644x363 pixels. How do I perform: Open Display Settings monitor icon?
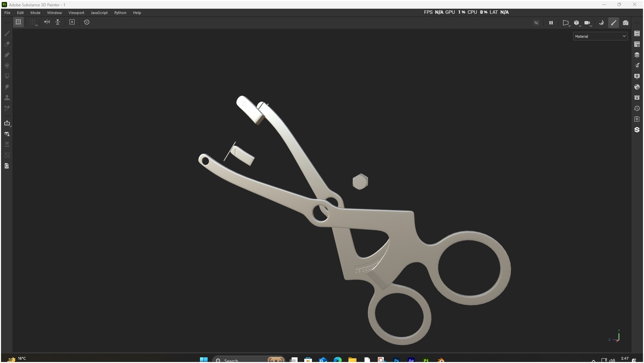(x=637, y=76)
